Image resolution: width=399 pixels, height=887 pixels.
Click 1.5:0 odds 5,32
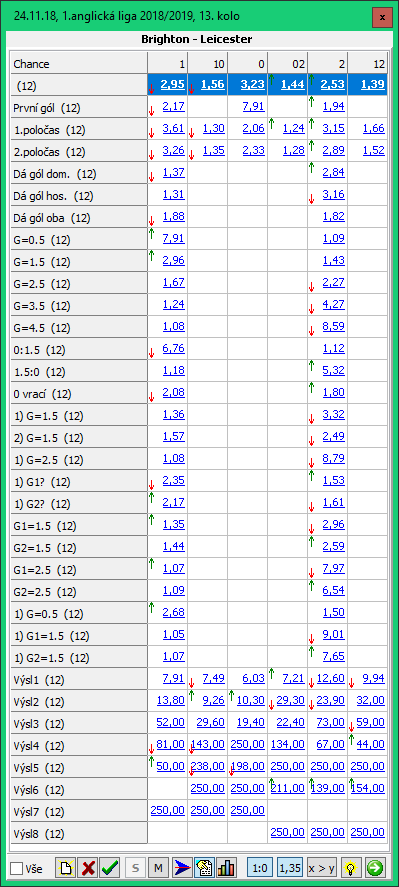click(x=333, y=371)
